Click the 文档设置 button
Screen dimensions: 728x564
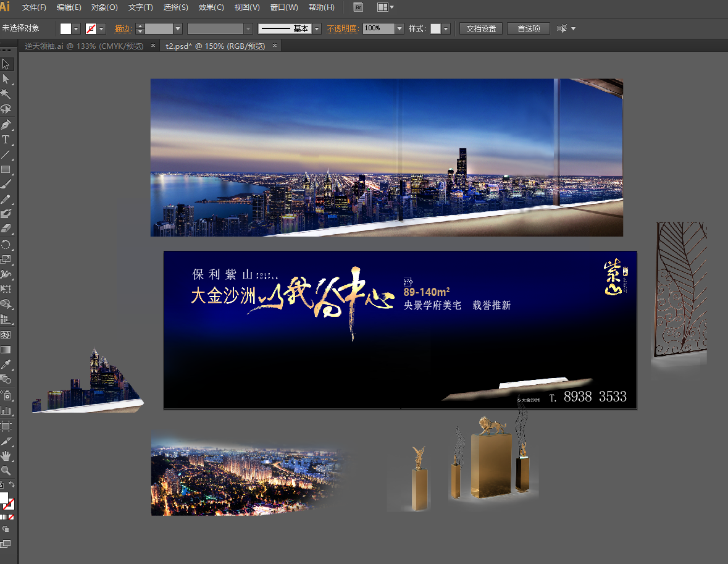click(x=481, y=29)
